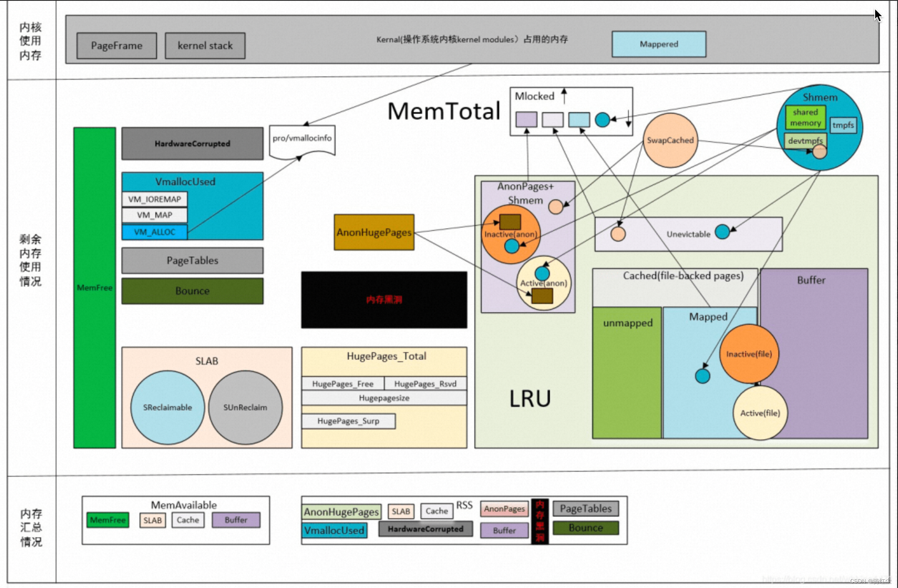Click the VM_ALLOC box
The image size is (898, 588).
click(x=155, y=232)
